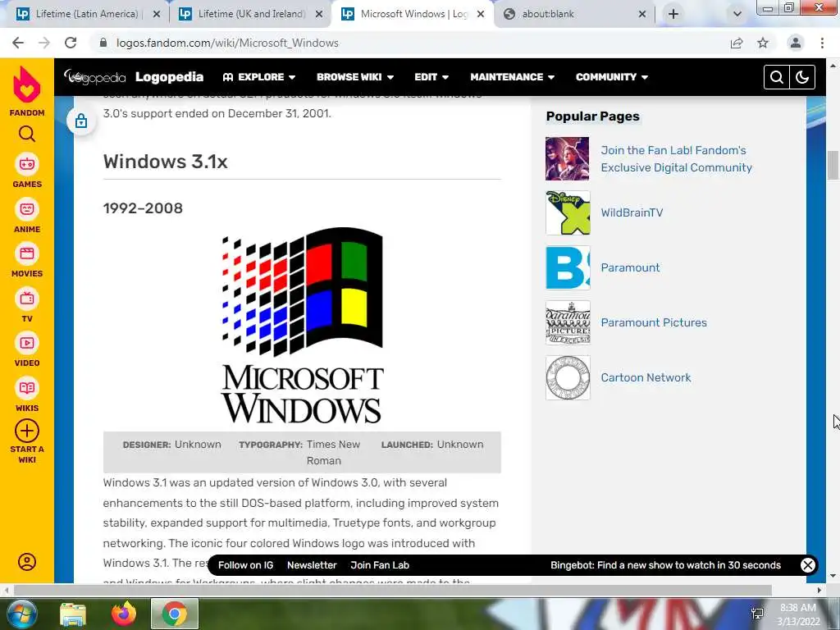Click the Paramount Pictures thumbnail
This screenshot has height=630, width=840.
[568, 322]
